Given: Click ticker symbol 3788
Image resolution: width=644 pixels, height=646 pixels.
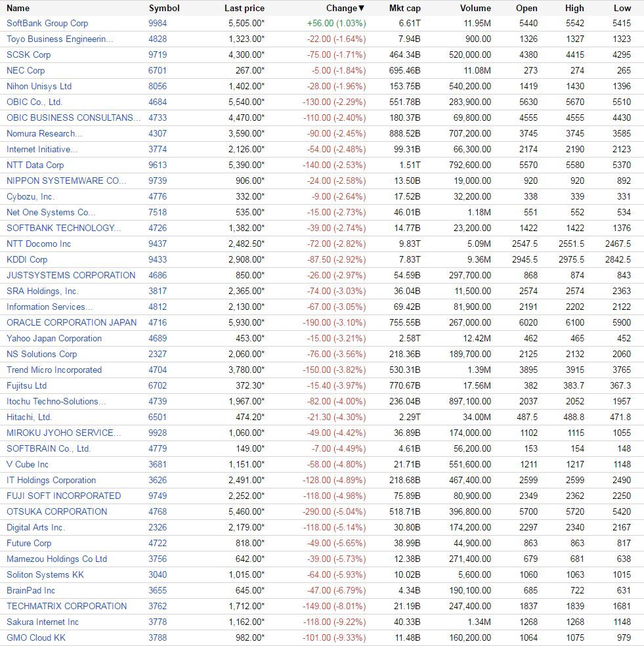Looking at the screenshot, I should (x=158, y=637).
